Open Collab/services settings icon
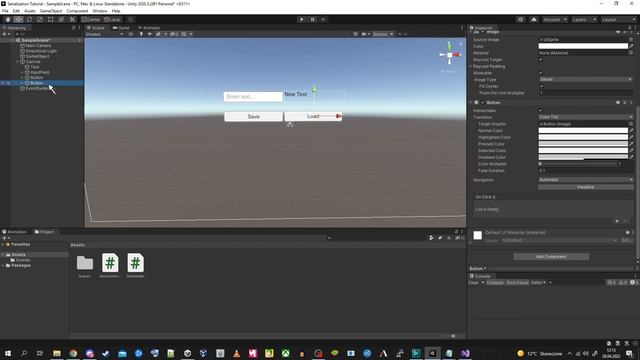The image size is (640, 360). pos(520,20)
